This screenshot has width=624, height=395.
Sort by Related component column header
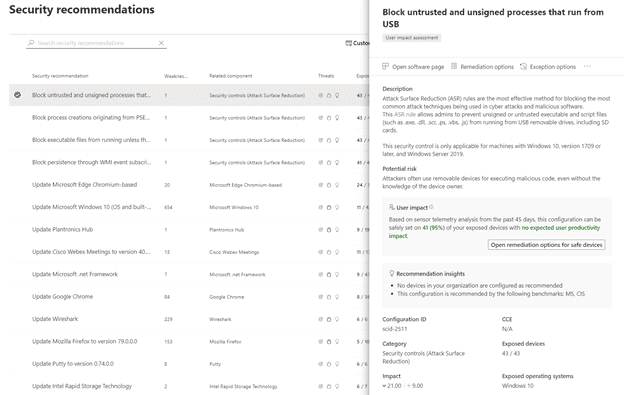[231, 76]
